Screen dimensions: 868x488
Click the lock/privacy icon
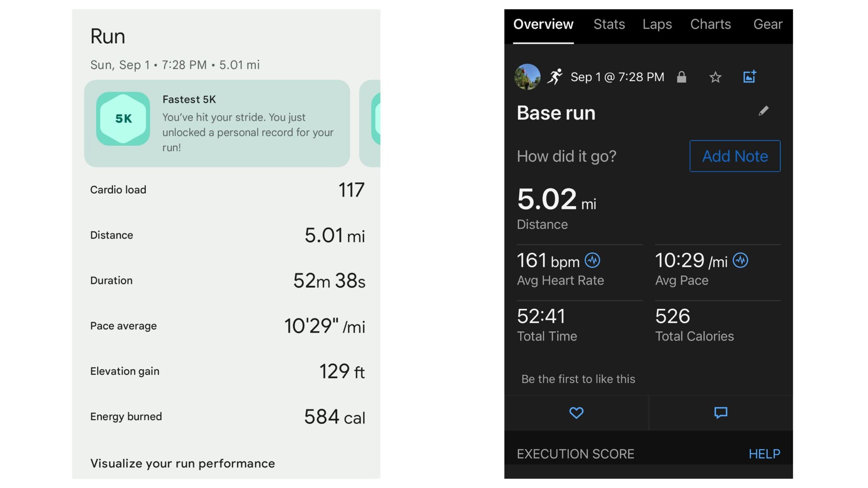(x=681, y=79)
